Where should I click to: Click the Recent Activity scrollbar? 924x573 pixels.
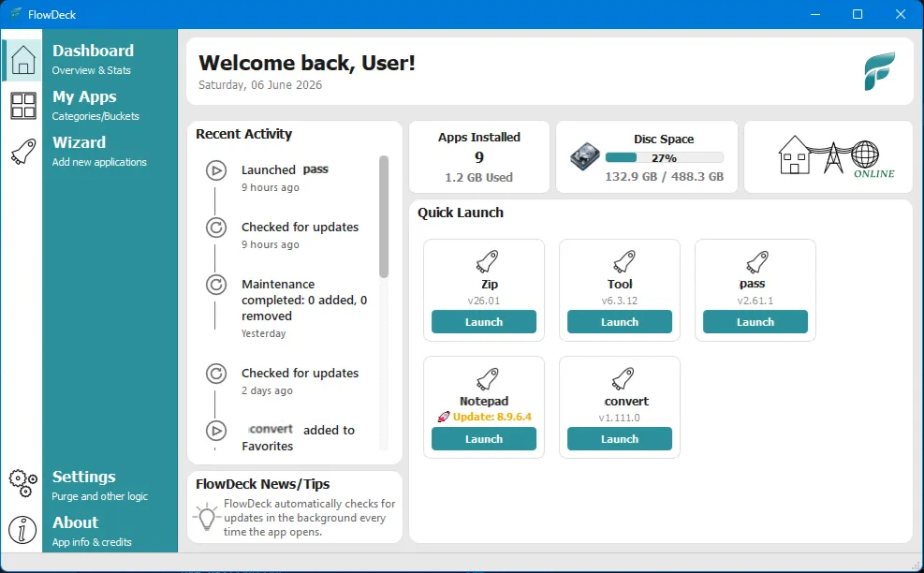coord(384,216)
